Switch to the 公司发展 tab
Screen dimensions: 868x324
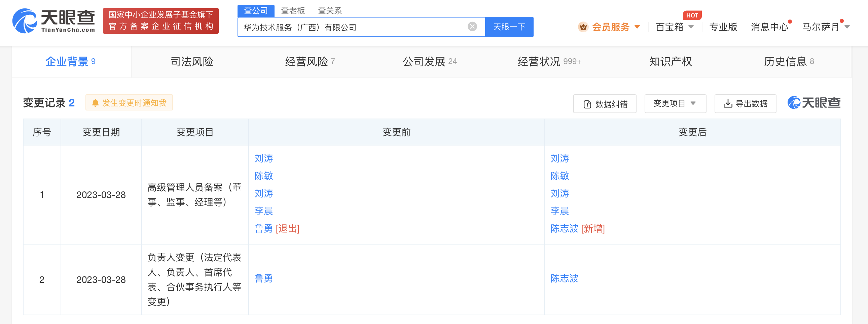click(x=430, y=62)
